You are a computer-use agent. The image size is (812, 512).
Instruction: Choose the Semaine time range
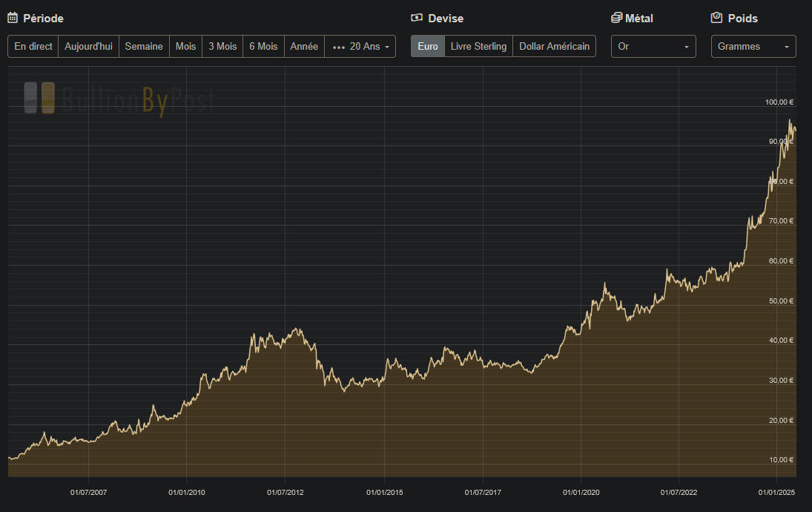click(x=144, y=46)
